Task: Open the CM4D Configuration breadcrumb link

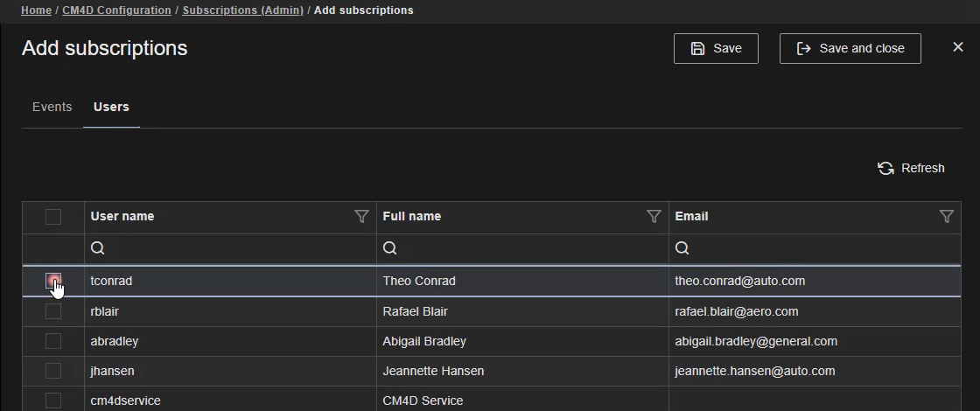Action: (x=116, y=10)
